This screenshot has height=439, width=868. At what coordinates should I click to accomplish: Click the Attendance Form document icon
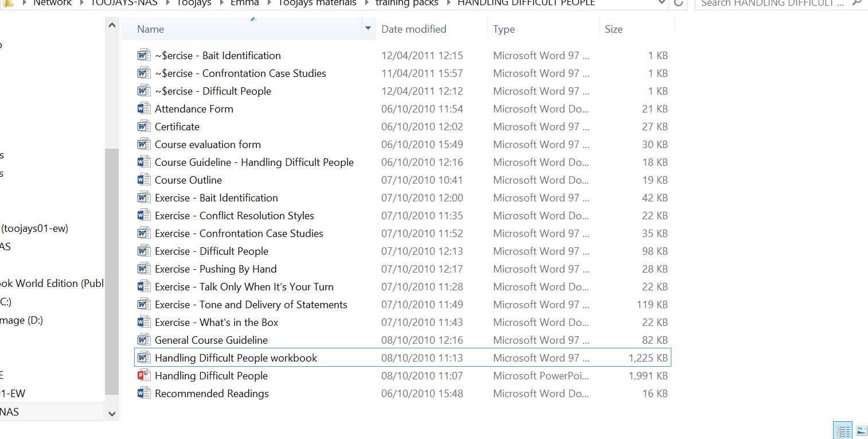[x=144, y=108]
